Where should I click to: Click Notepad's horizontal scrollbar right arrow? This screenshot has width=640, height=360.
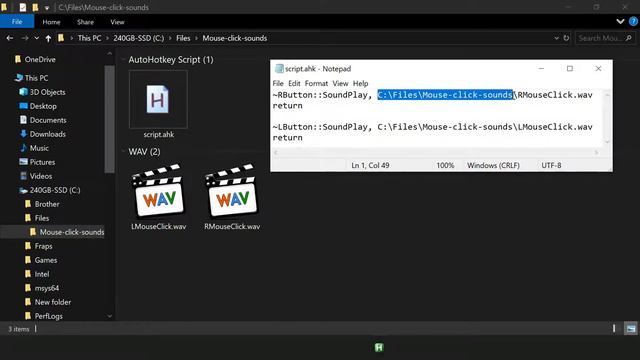[x=596, y=152]
